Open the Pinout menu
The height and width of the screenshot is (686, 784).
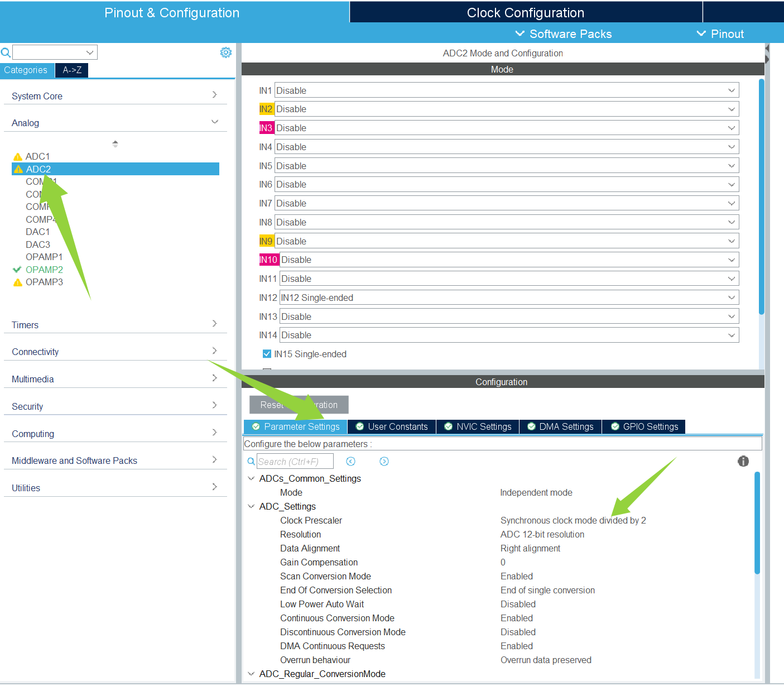point(720,34)
